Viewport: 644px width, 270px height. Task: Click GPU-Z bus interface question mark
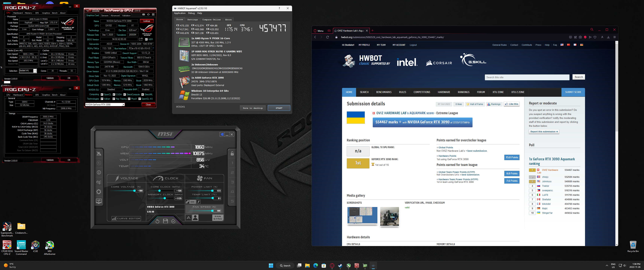click(x=153, y=48)
